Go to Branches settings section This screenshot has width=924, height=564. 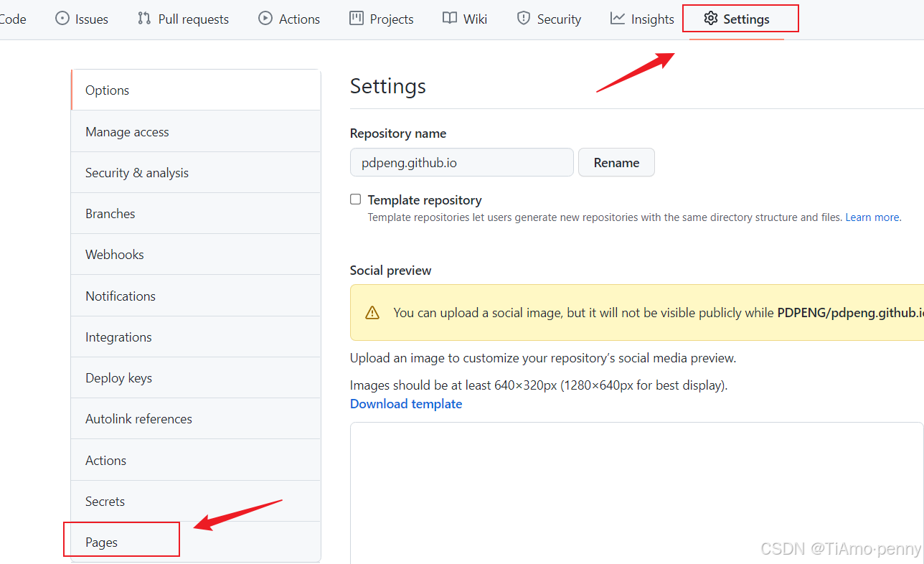(x=110, y=214)
